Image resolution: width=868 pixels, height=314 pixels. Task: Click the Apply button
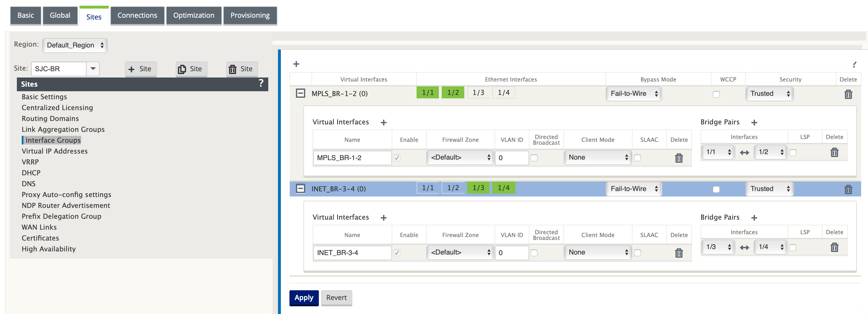304,298
